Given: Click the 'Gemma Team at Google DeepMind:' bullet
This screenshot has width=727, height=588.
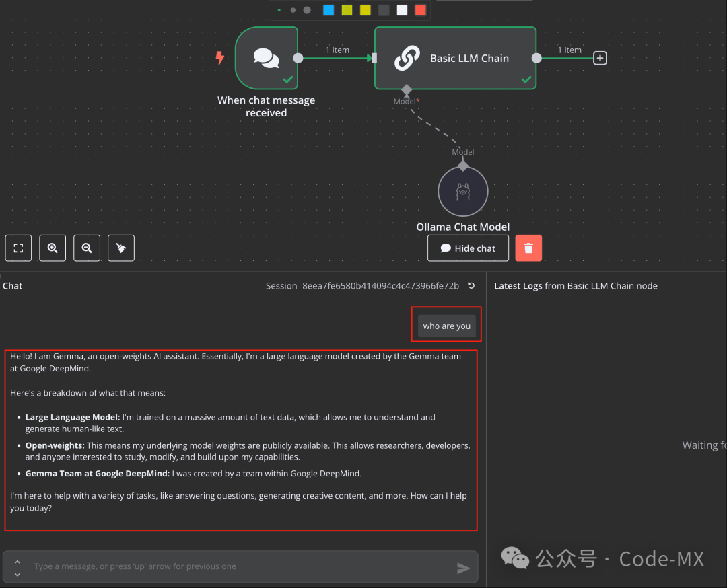Looking at the screenshot, I should [x=98, y=474].
